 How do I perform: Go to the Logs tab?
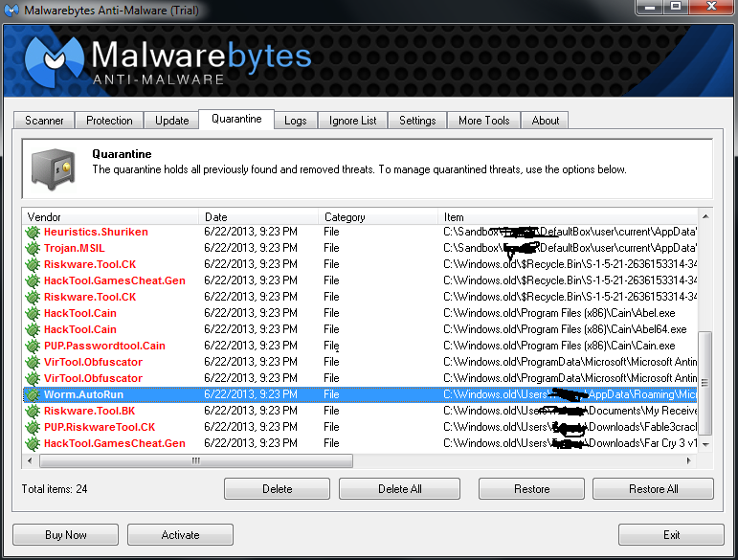tap(296, 121)
